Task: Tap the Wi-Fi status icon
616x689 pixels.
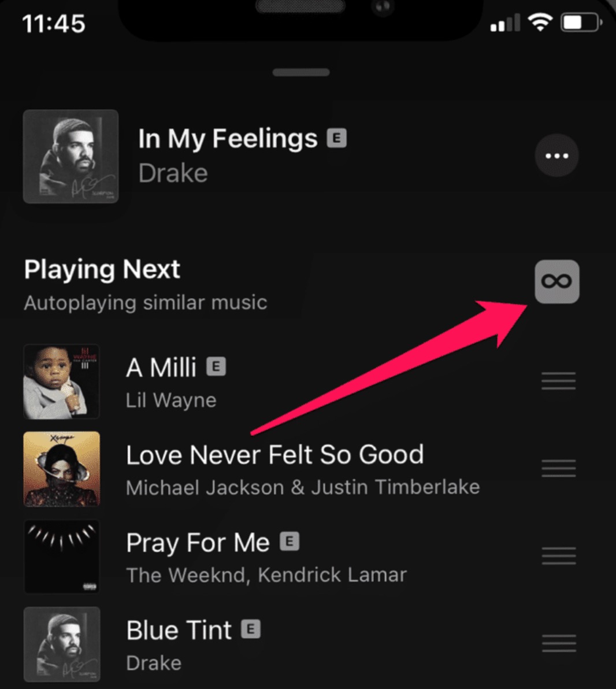Action: click(540, 23)
